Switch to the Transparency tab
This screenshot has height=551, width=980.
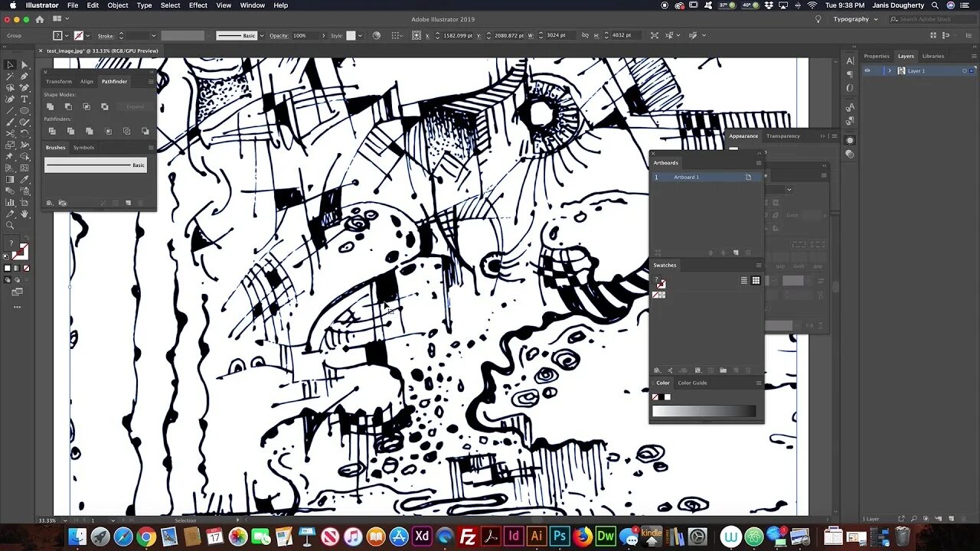783,136
